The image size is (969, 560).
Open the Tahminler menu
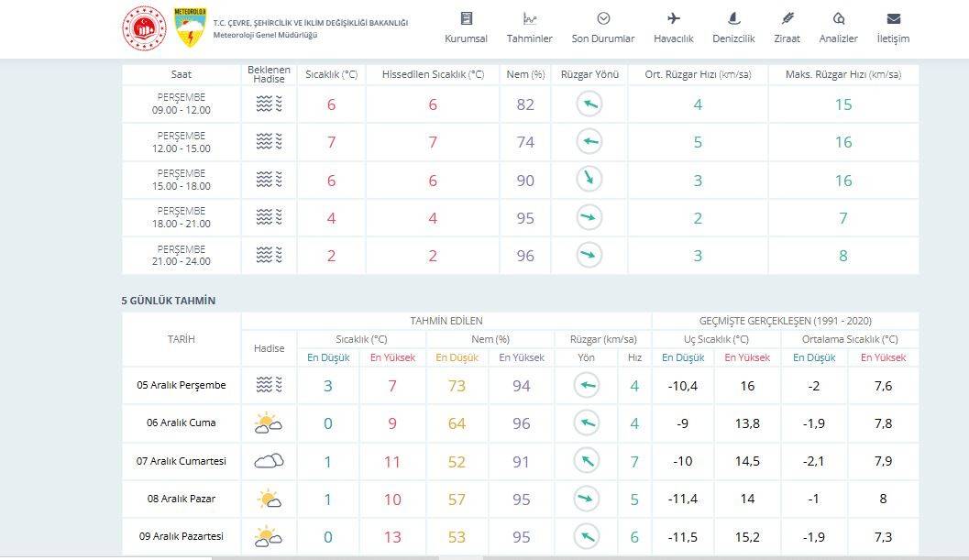[529, 28]
